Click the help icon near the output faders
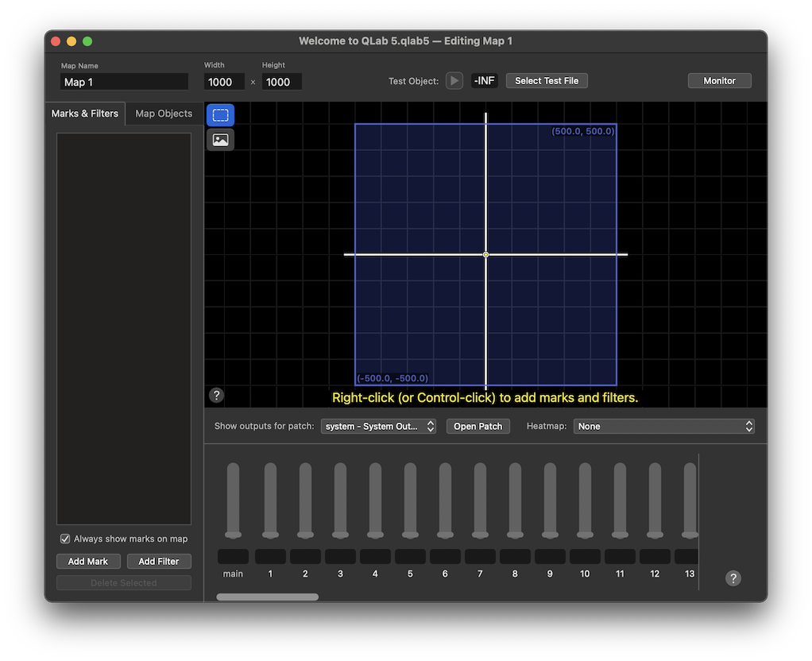 tap(733, 578)
